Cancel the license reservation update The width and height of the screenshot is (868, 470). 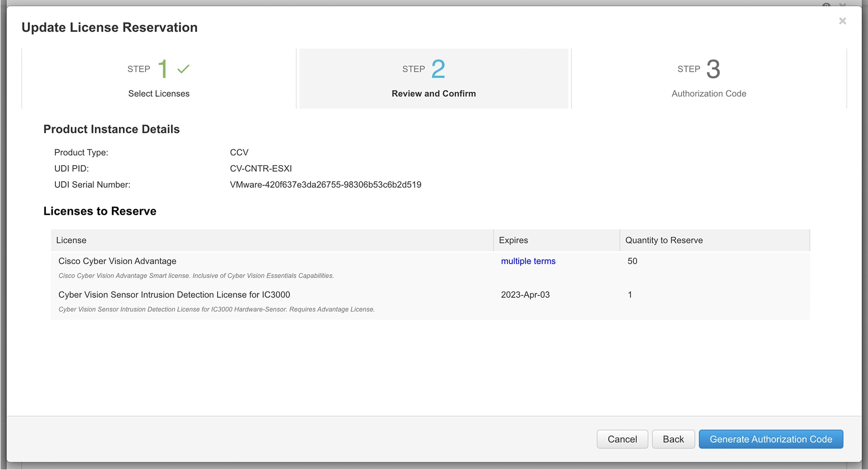(x=622, y=439)
